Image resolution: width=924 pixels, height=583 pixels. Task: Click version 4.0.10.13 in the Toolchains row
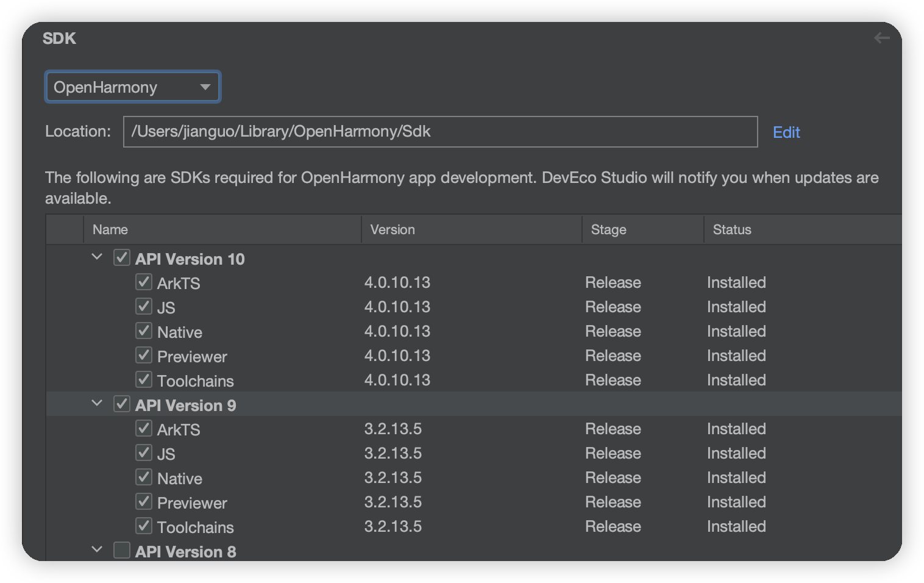pos(397,380)
